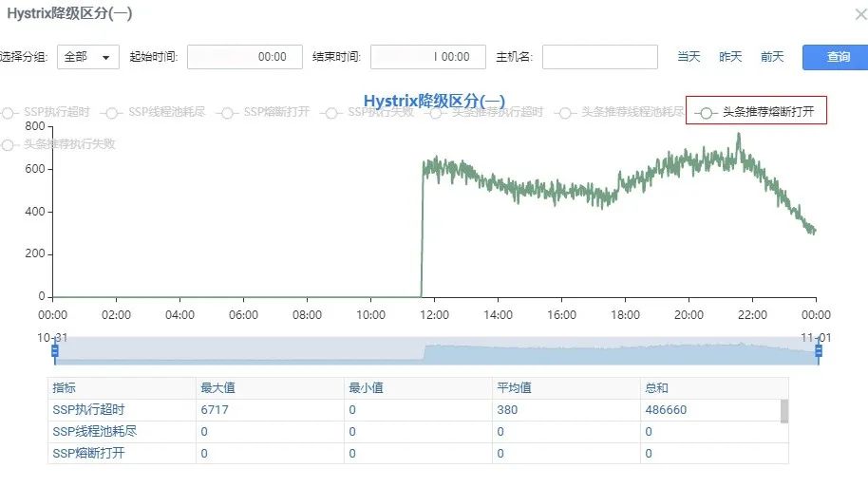Toggle the 头条推荐线程池耗尽 legend series
868x487 pixels.
[620, 112]
